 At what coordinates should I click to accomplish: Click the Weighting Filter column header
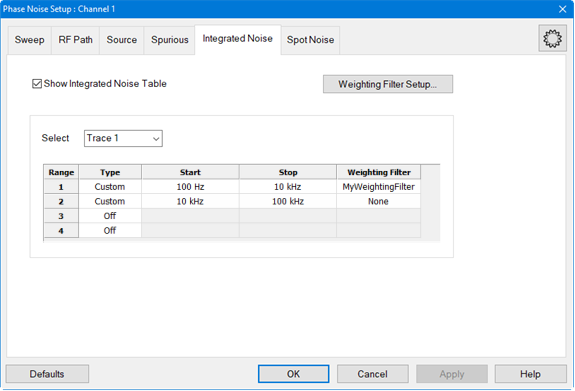tap(378, 172)
